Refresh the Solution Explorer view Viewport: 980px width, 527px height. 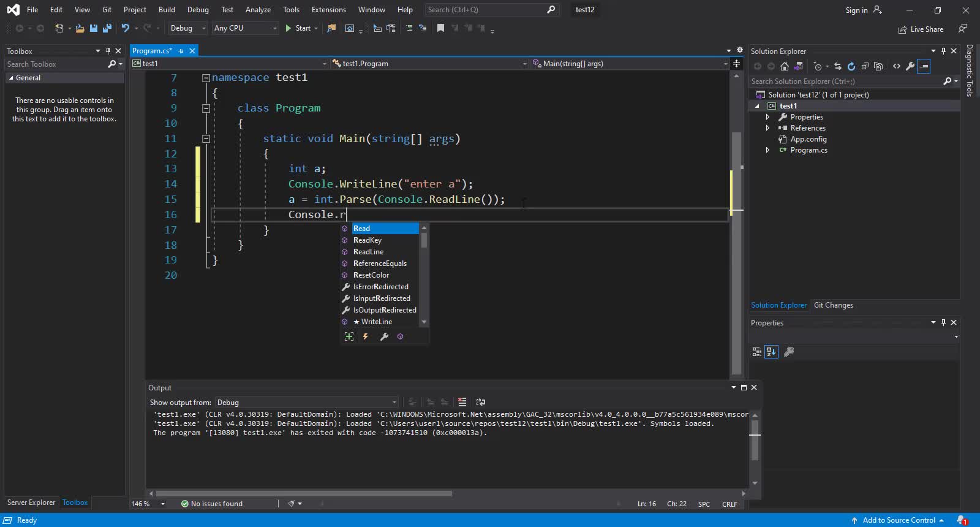click(x=851, y=66)
